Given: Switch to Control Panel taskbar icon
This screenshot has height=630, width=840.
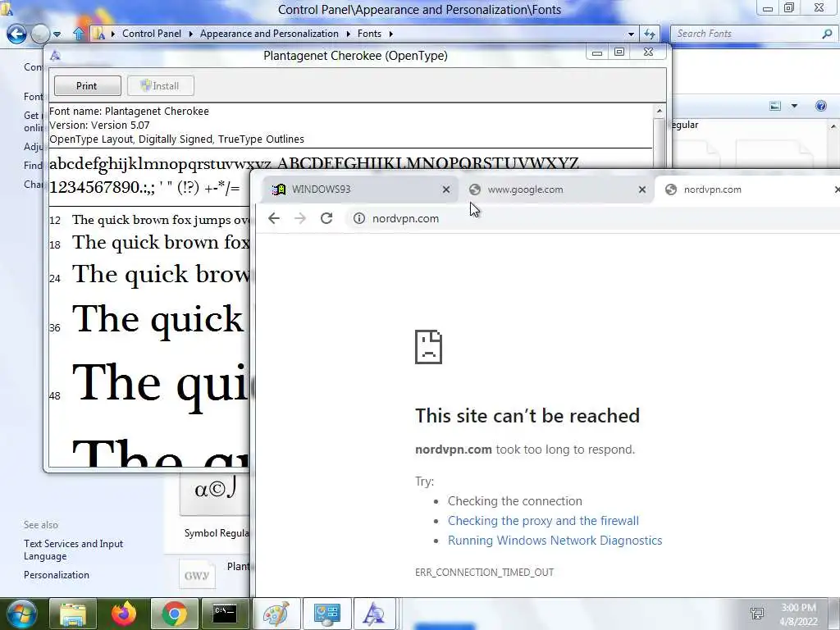Looking at the screenshot, I should pos(326,614).
